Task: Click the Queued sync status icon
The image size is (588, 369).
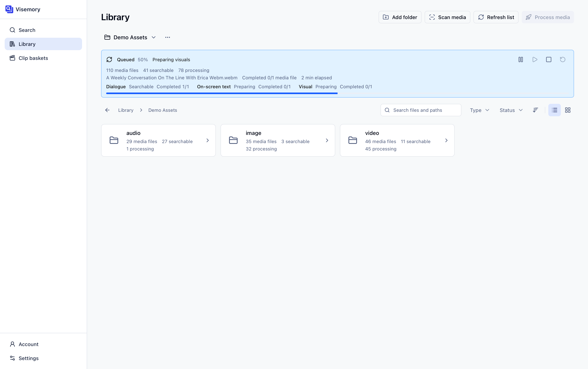Action: pos(109,59)
